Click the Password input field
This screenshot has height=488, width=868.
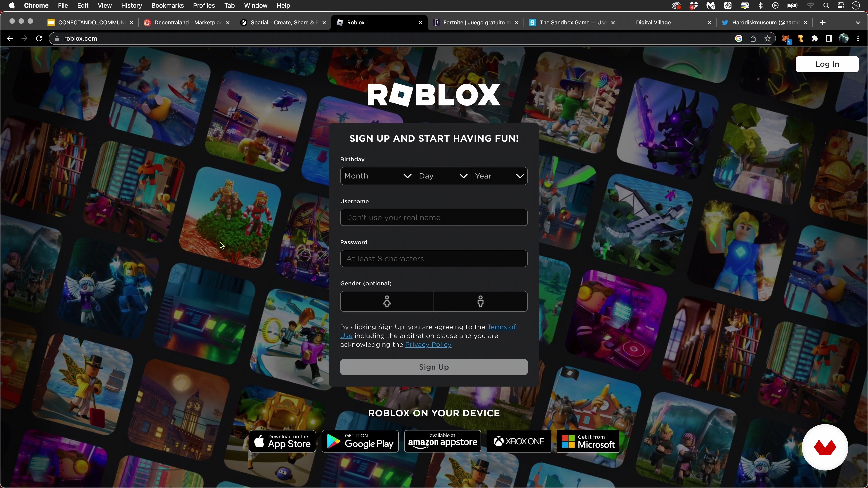434,259
